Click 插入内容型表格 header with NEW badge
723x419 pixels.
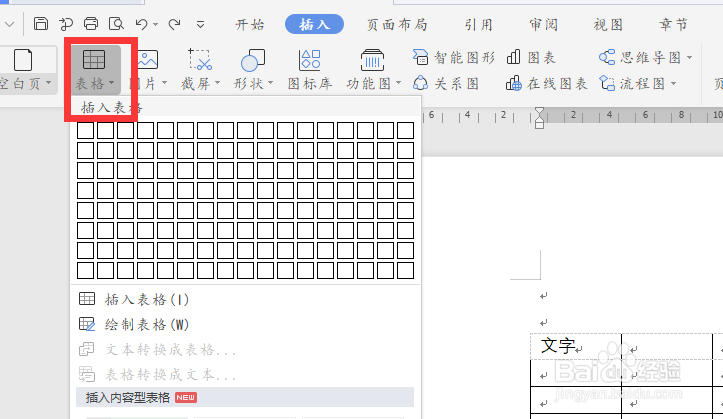[245, 397]
